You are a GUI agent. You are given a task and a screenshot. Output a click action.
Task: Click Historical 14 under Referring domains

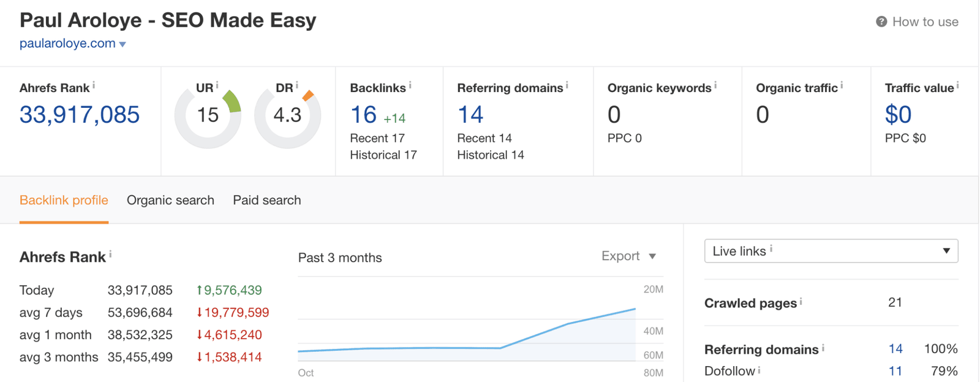click(491, 155)
